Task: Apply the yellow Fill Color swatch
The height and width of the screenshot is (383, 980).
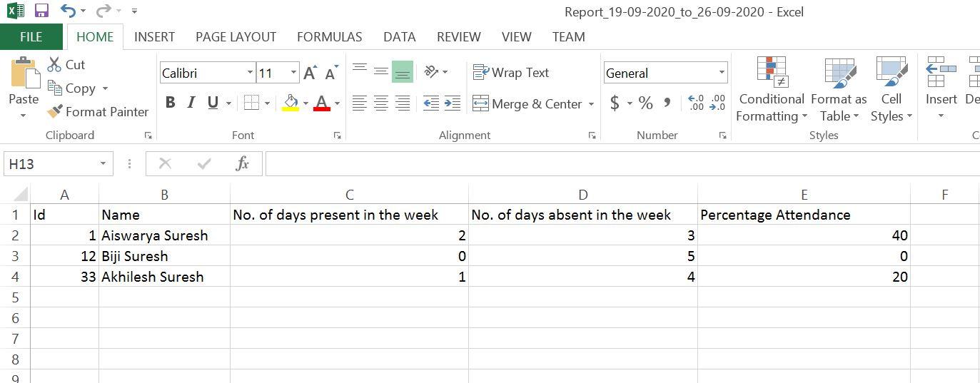Action: coord(291,103)
